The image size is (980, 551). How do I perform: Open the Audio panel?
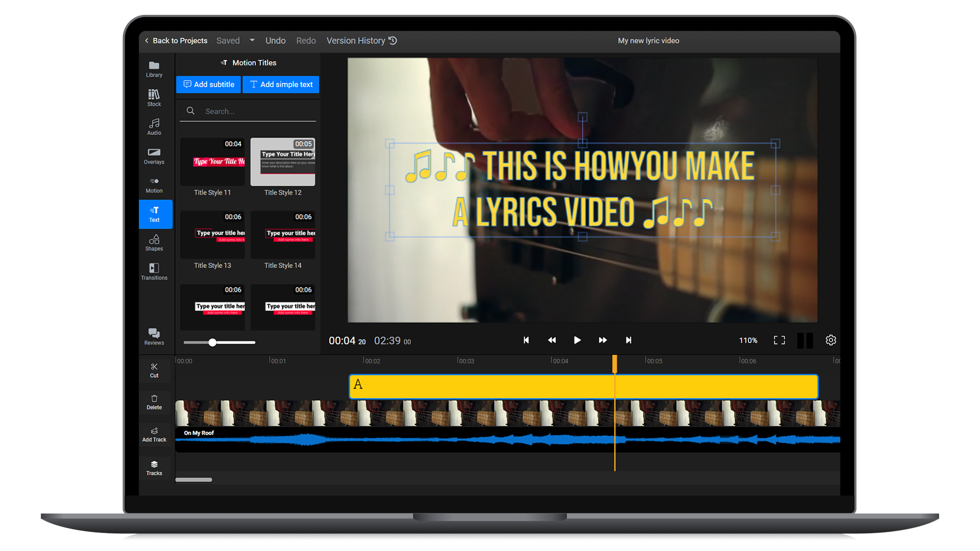tap(154, 127)
